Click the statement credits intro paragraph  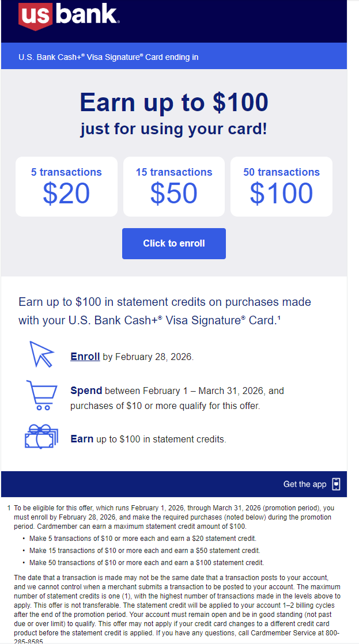click(165, 311)
